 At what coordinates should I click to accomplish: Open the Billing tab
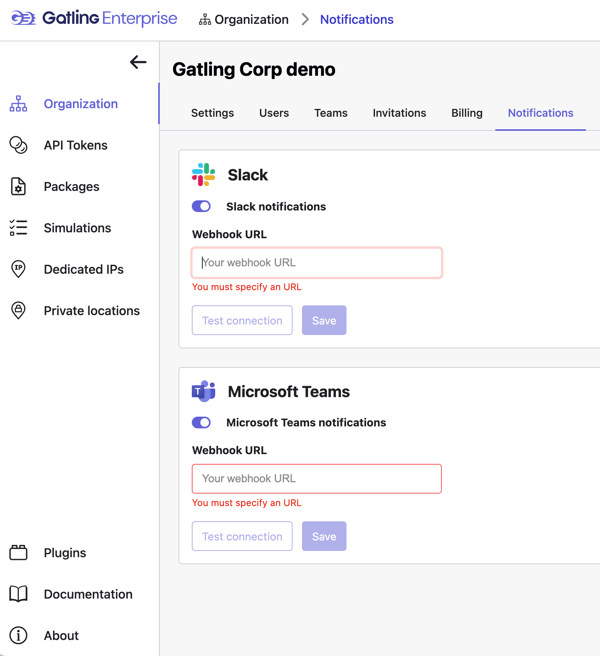click(x=467, y=113)
